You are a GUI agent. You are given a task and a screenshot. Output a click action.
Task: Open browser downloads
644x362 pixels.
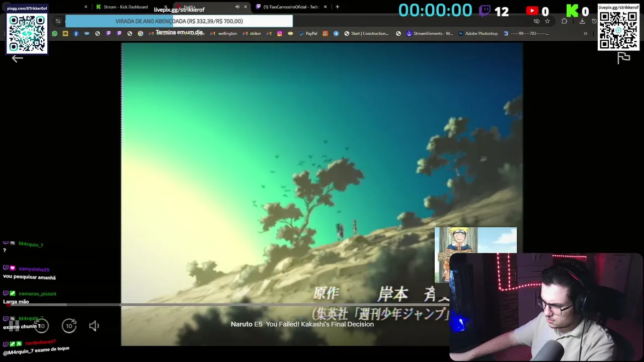click(582, 21)
